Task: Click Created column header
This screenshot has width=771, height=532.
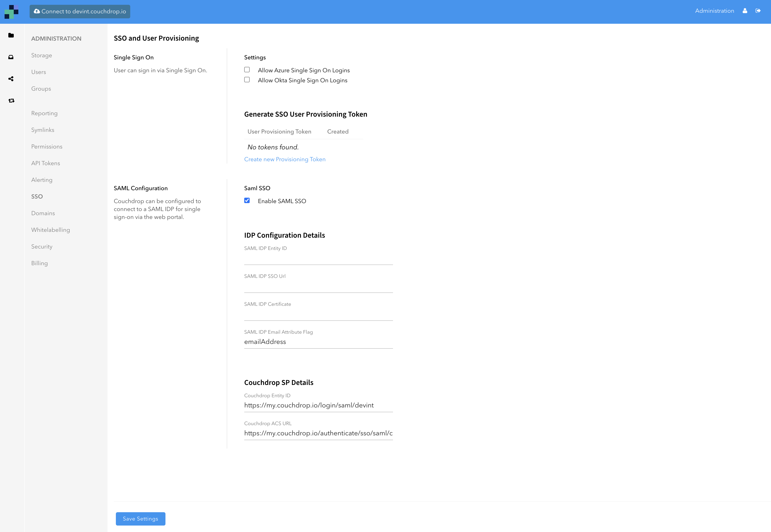Action: tap(338, 132)
